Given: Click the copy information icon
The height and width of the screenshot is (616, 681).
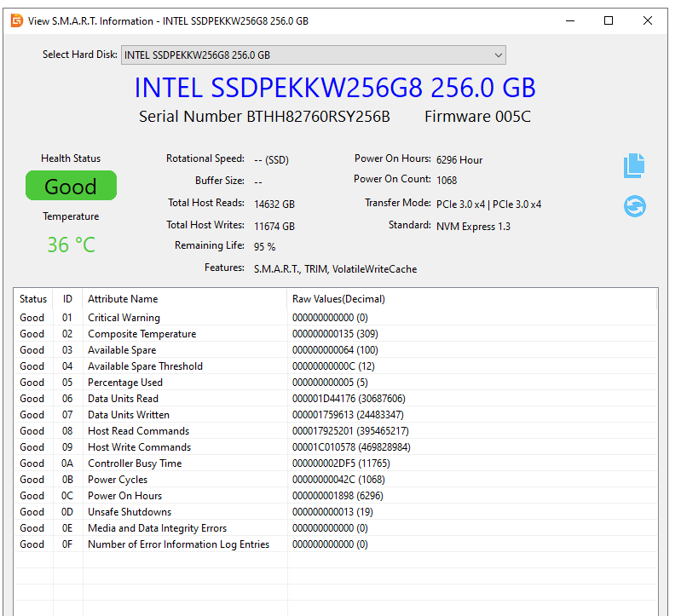Looking at the screenshot, I should [x=634, y=166].
